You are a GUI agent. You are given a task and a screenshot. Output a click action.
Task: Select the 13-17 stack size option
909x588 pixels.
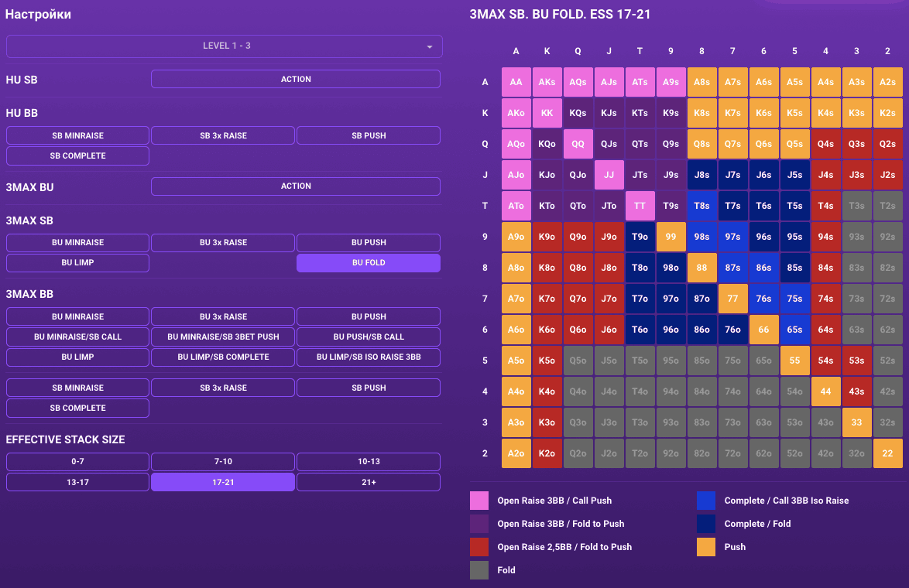pos(77,482)
